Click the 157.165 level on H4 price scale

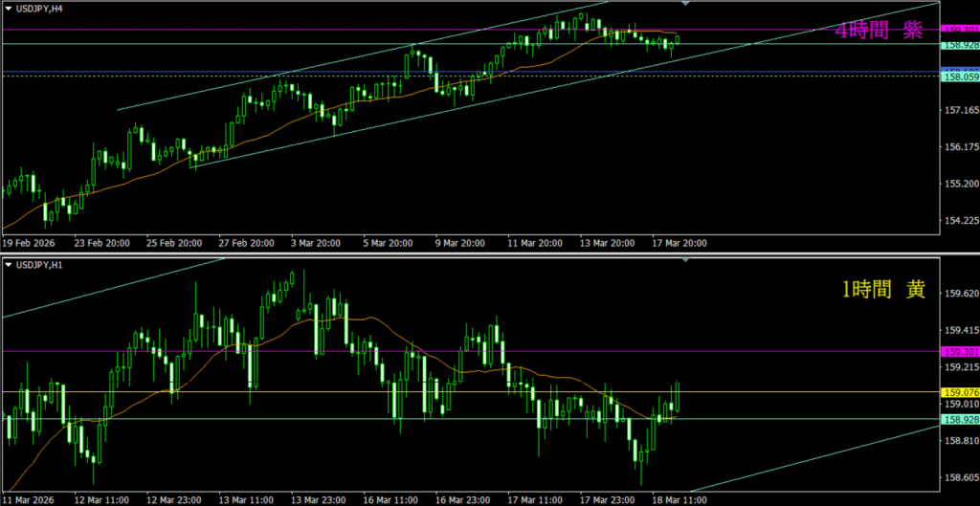pos(960,111)
